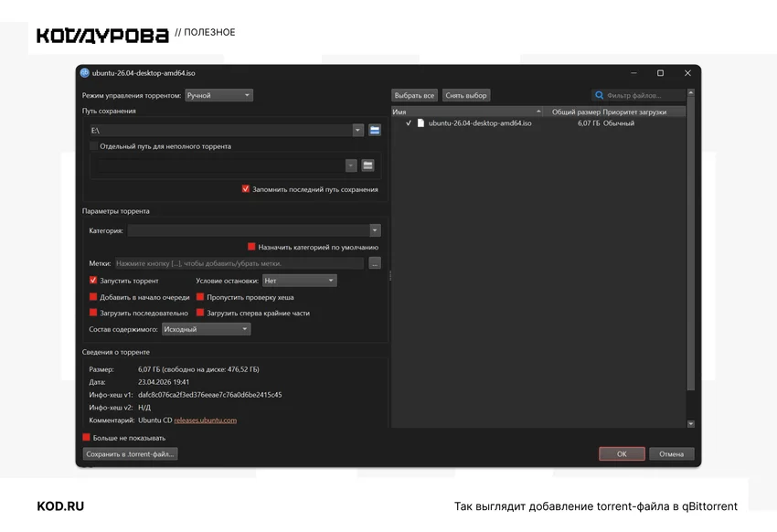Screen dimensions: 777x532
Task: Open the releases.ubuntu.com link
Action: 205,420
